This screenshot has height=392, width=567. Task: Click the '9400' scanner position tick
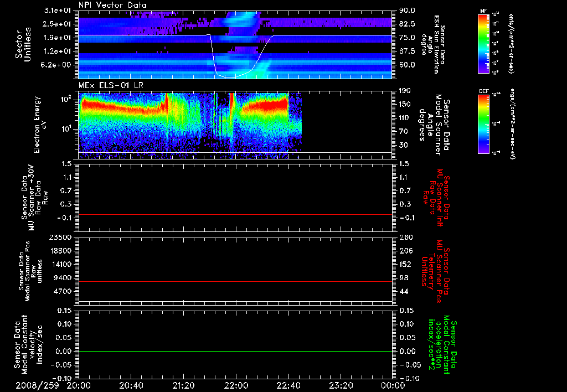[x=63, y=278]
